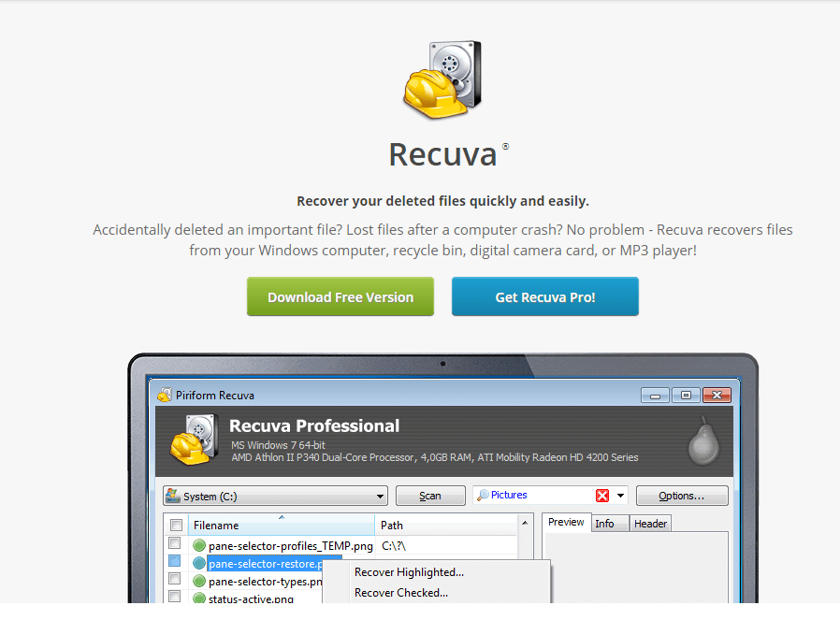Screen dimensions: 840x620
Task: Click the Recuva hard hat logo at top
Action: point(442,79)
